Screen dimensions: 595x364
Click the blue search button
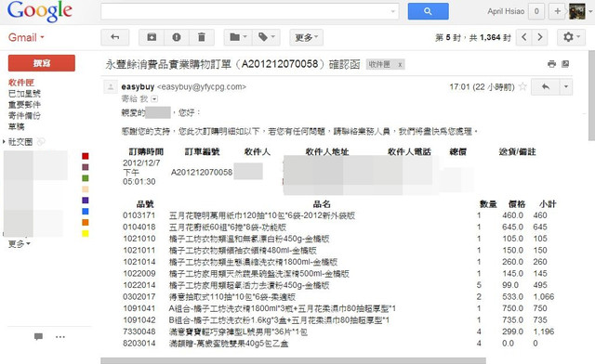coord(428,11)
